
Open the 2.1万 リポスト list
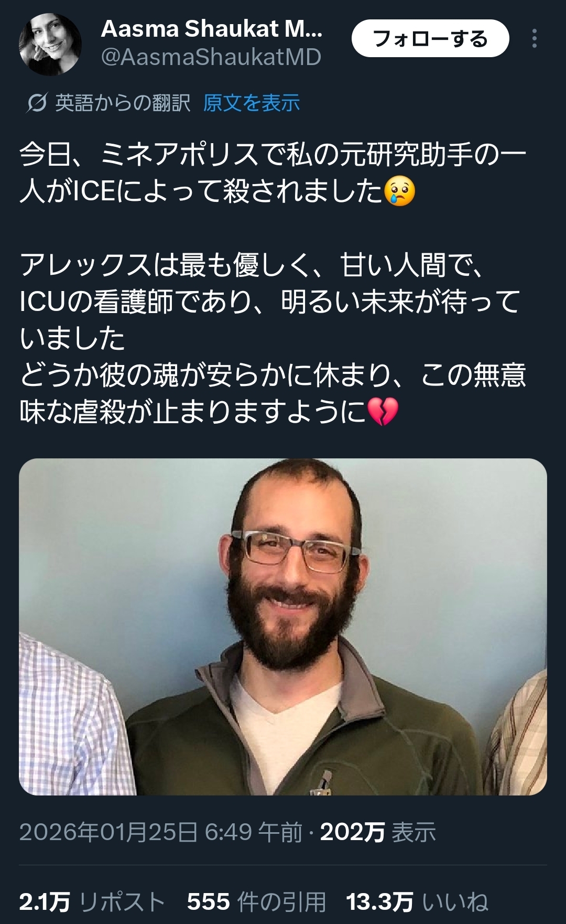[92, 902]
